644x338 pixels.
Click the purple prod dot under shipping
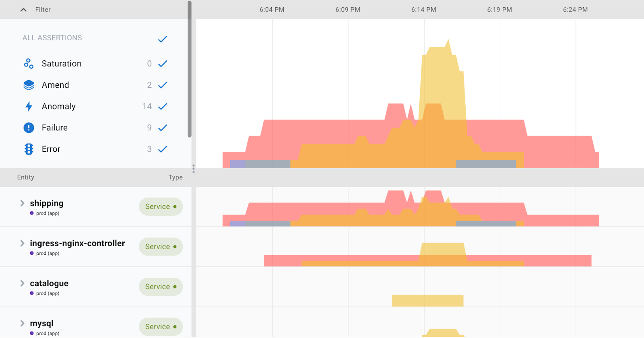[x=32, y=213]
